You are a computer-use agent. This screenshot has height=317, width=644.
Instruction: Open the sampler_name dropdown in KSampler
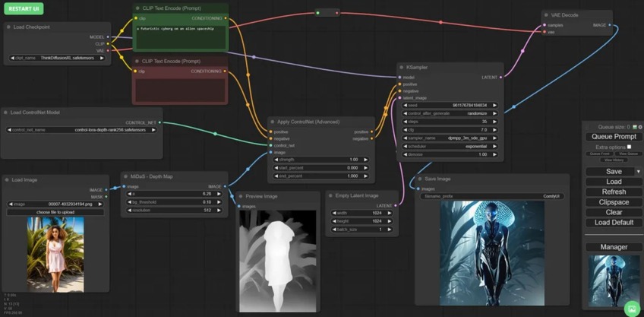[x=449, y=138]
